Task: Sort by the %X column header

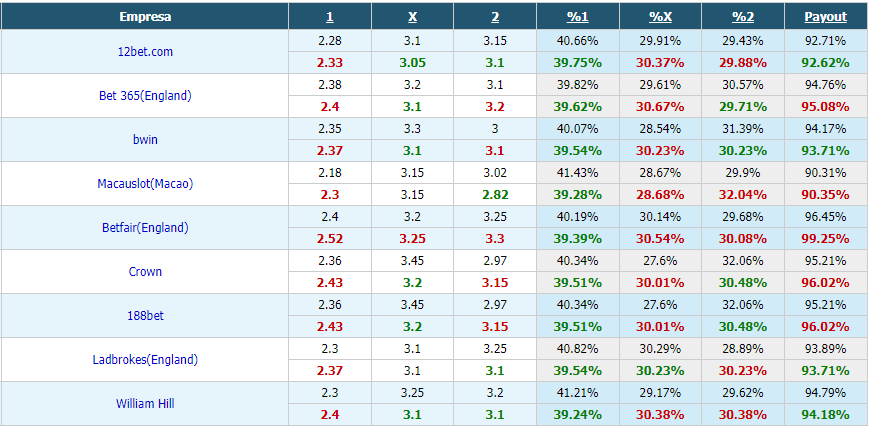Action: [x=661, y=17]
